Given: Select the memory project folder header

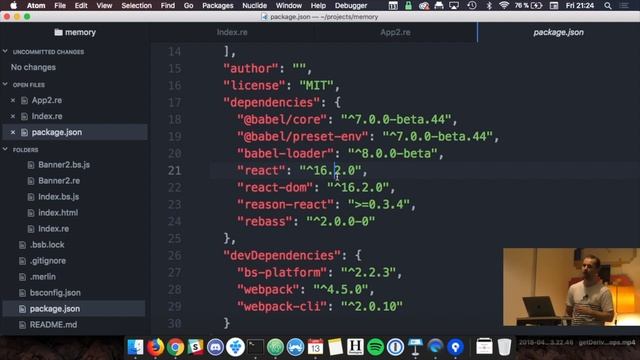Looking at the screenshot, I should [75, 32].
